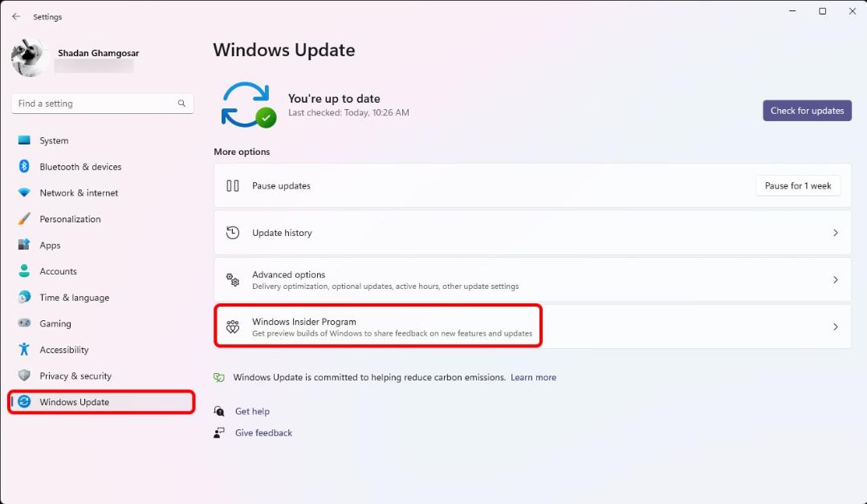
Task: Open Update history row
Action: (x=532, y=233)
